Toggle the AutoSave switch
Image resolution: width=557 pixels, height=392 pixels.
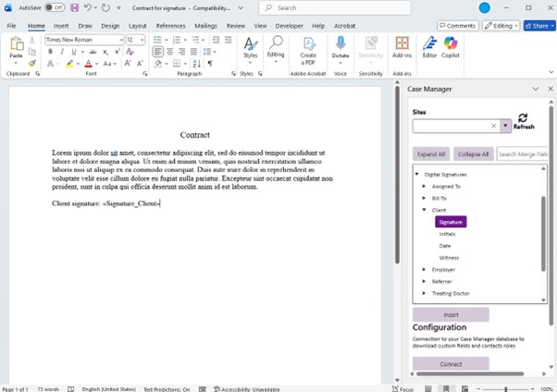click(54, 7)
